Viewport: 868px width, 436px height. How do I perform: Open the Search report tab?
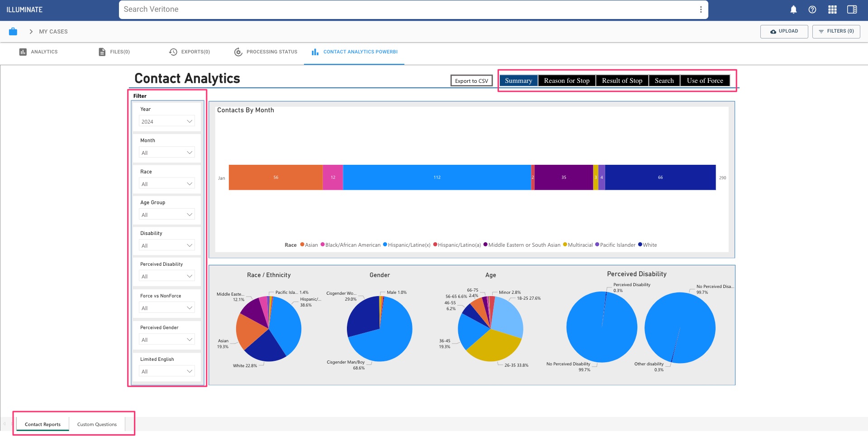(x=664, y=81)
